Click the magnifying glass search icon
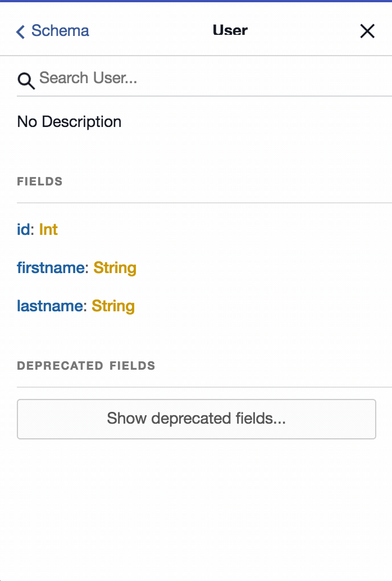Image resolution: width=392 pixels, height=581 pixels. coord(26,80)
